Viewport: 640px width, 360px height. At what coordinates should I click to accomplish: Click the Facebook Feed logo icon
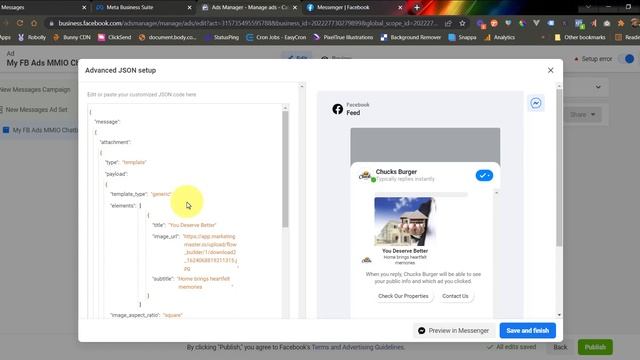(x=338, y=109)
